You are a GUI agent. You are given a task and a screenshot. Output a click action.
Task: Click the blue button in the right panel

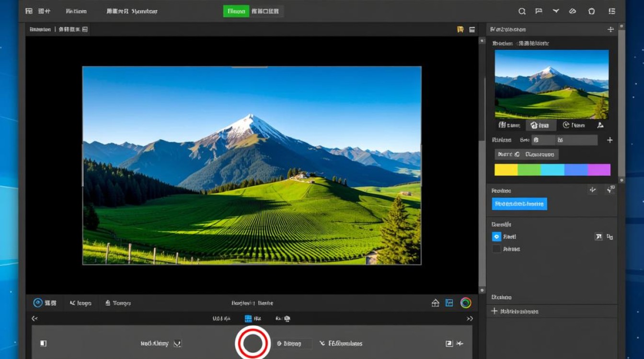(x=519, y=204)
